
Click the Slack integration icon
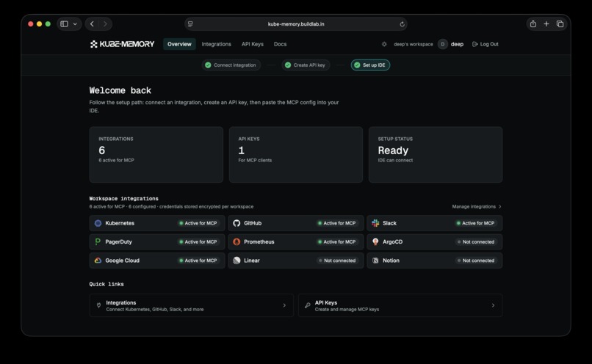[x=375, y=223]
